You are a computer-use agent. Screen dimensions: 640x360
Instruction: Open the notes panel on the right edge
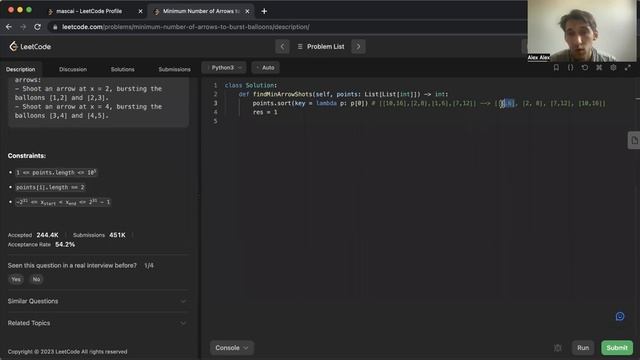[634, 140]
